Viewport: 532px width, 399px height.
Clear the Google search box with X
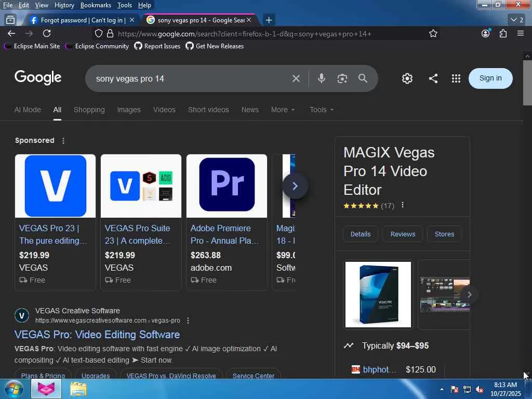pos(296,79)
